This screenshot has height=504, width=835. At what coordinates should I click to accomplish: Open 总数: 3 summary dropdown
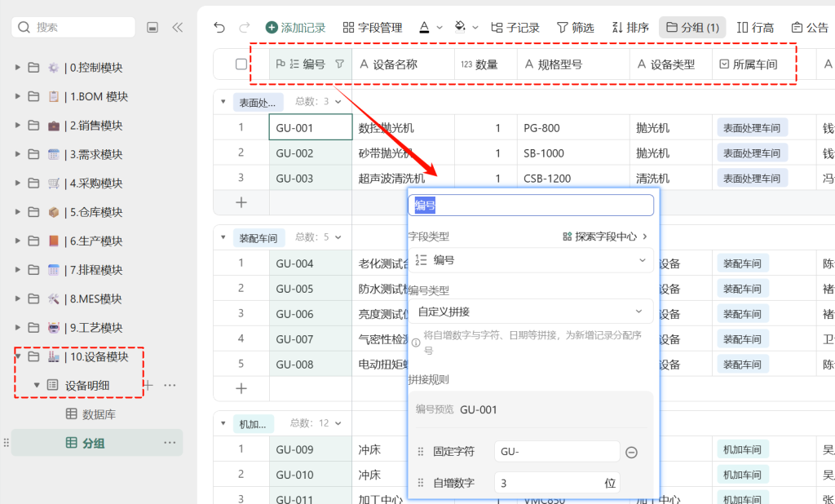319,101
